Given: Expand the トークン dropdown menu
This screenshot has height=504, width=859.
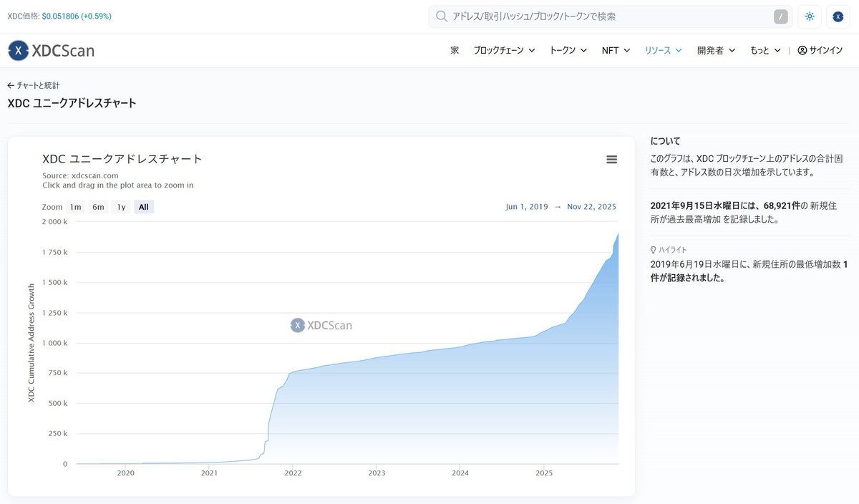Looking at the screenshot, I should click(x=568, y=51).
